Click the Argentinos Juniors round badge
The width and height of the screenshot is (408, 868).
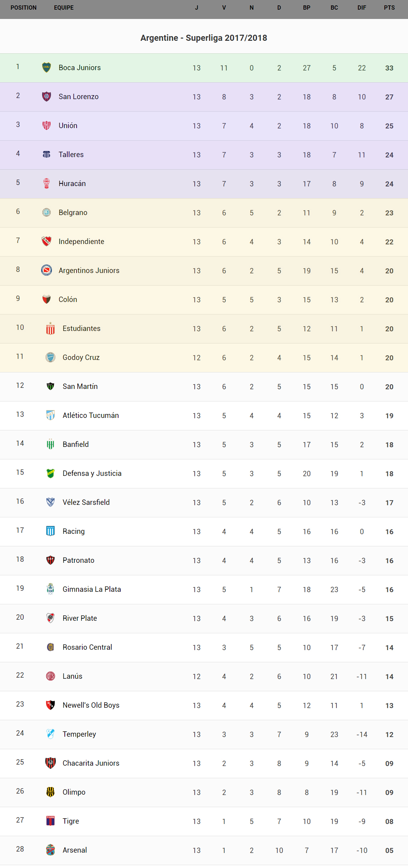47,270
